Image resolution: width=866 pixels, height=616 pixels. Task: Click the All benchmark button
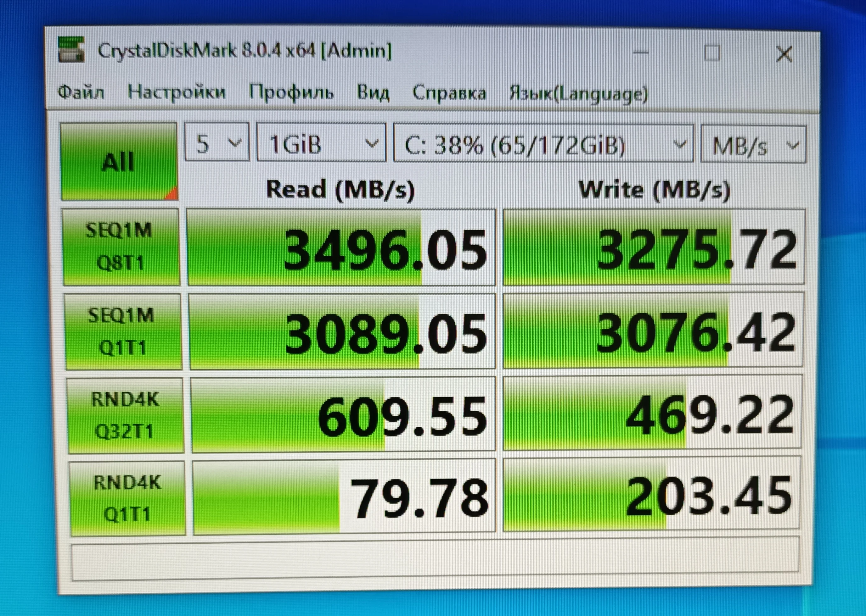(x=119, y=162)
